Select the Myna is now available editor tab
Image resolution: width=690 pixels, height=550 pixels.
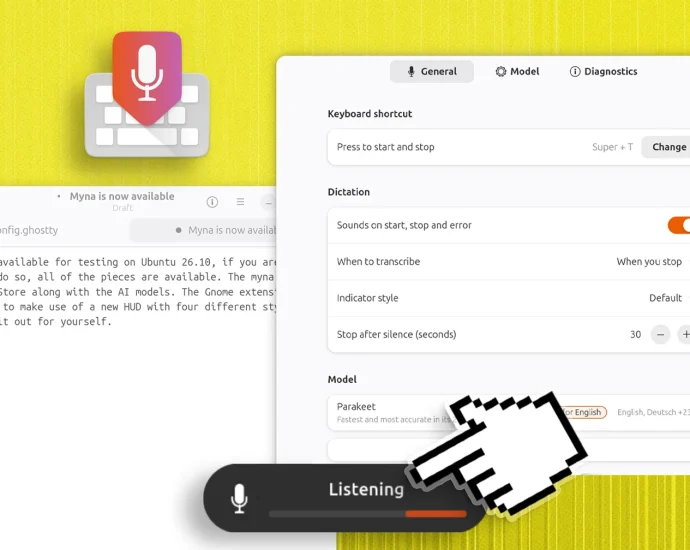[x=203, y=230]
